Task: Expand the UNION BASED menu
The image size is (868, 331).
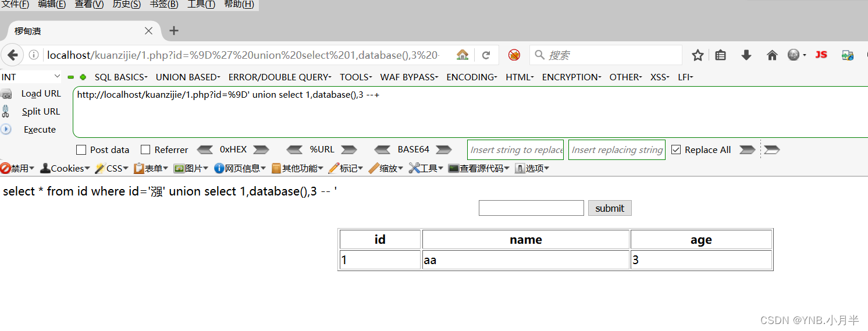Action: coord(188,77)
